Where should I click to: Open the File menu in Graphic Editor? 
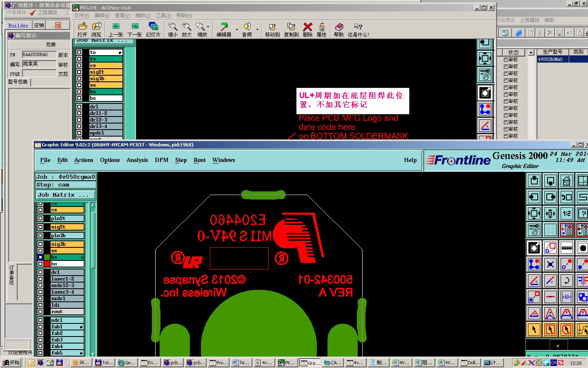45,160
